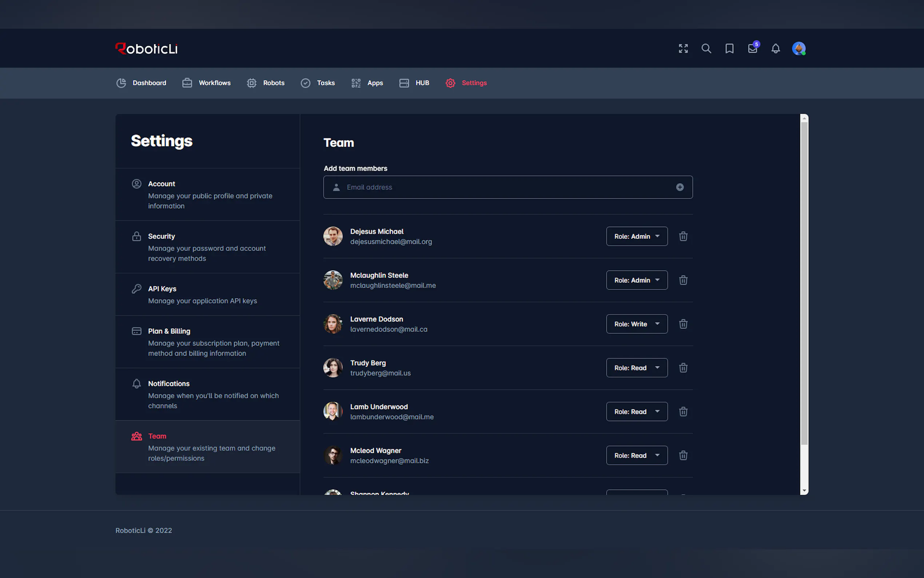Delete Dejesus Michael with trash icon
The height and width of the screenshot is (578, 924).
coord(683,236)
